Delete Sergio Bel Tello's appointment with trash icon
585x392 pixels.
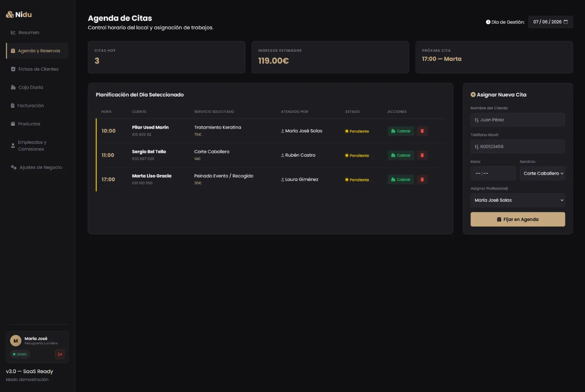422,155
